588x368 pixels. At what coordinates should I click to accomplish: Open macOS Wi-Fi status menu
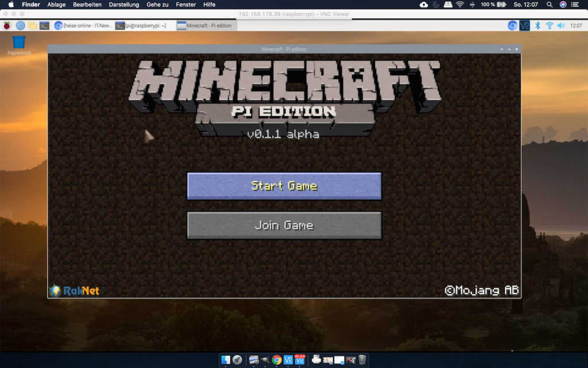(x=460, y=5)
